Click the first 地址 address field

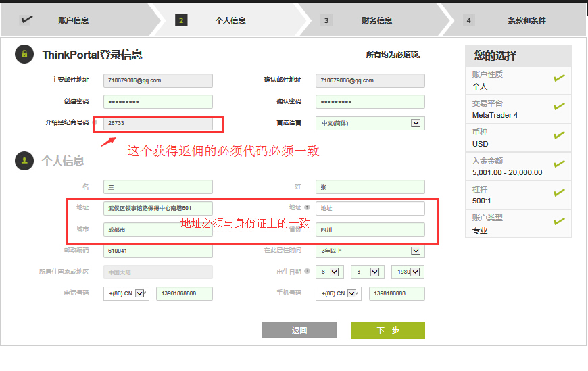[x=158, y=208]
